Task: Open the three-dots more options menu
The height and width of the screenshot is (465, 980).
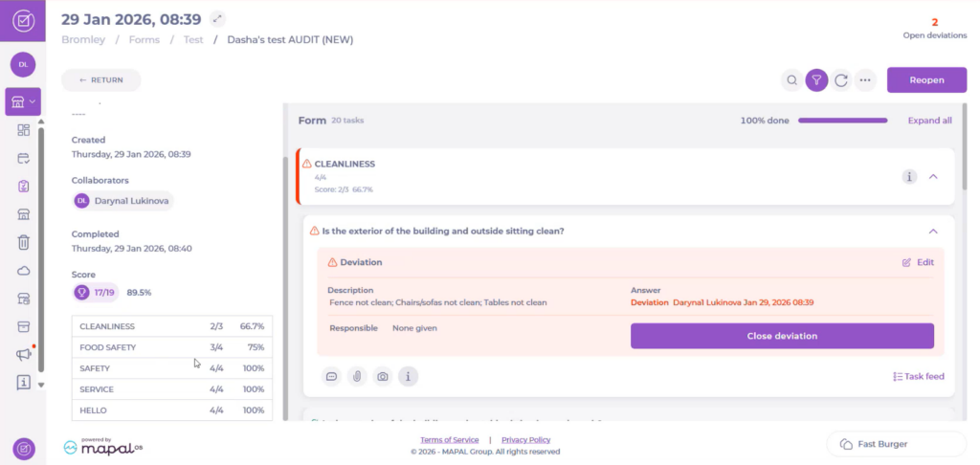Action: point(865,80)
